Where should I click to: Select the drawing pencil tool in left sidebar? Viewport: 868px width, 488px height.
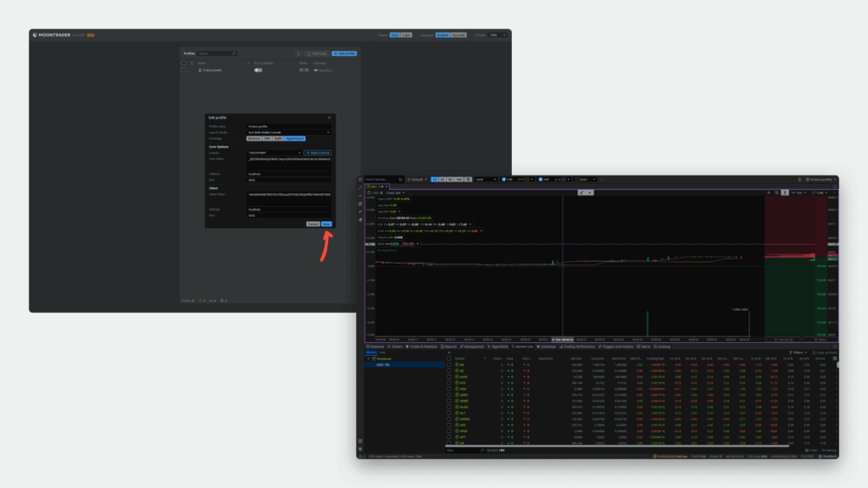pos(360,212)
